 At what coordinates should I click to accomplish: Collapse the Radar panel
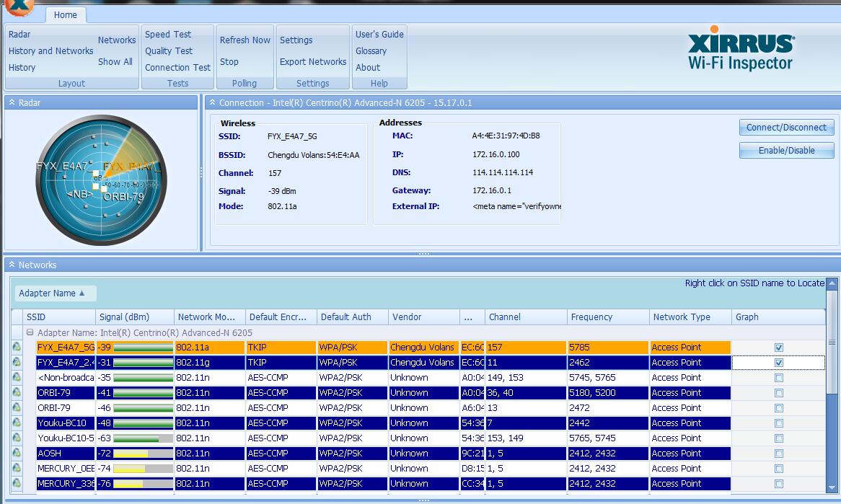click(x=12, y=103)
